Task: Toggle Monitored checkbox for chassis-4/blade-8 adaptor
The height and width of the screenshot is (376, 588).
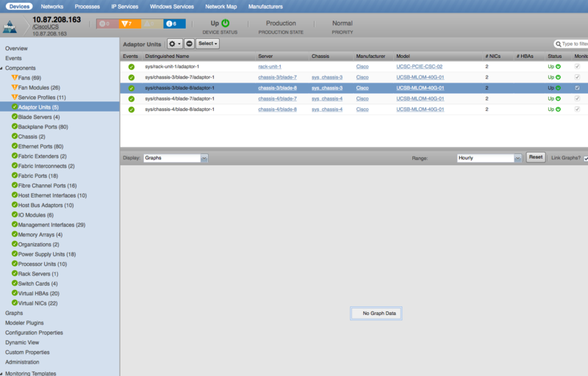Action: click(x=577, y=109)
